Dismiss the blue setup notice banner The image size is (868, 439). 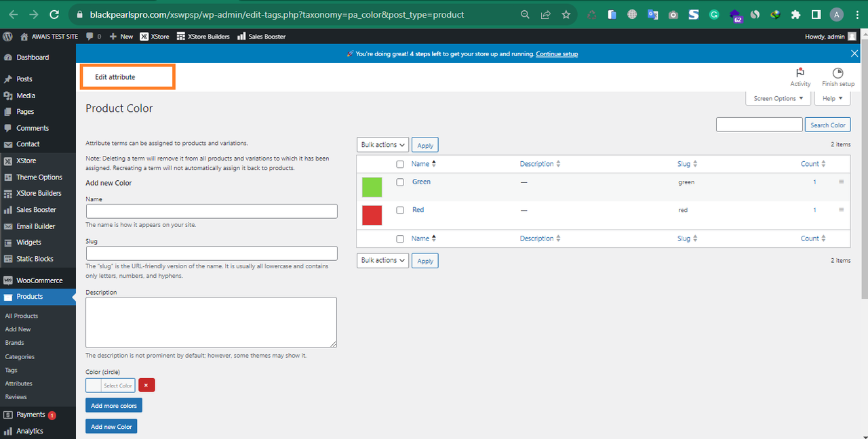pyautogui.click(x=854, y=54)
